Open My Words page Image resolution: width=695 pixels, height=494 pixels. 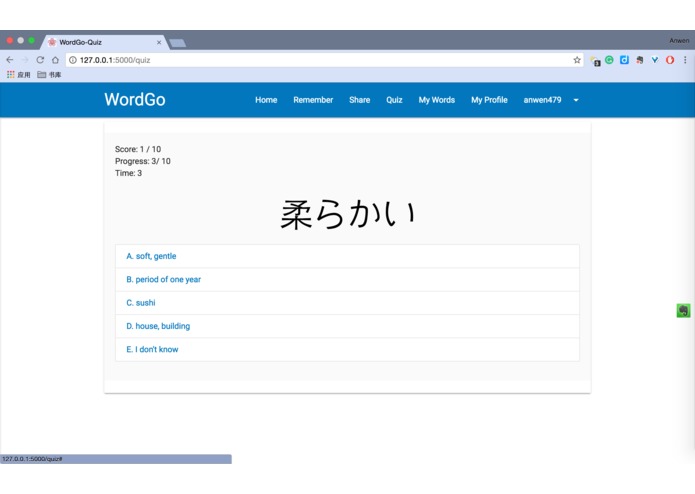(437, 100)
